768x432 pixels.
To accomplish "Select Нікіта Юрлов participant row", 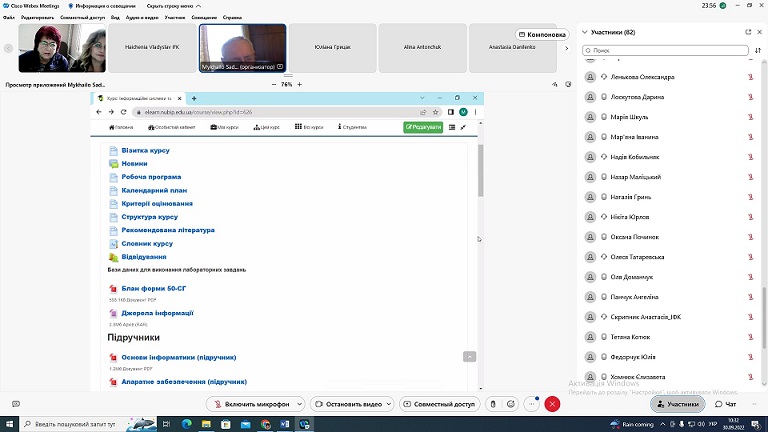I will (x=670, y=217).
